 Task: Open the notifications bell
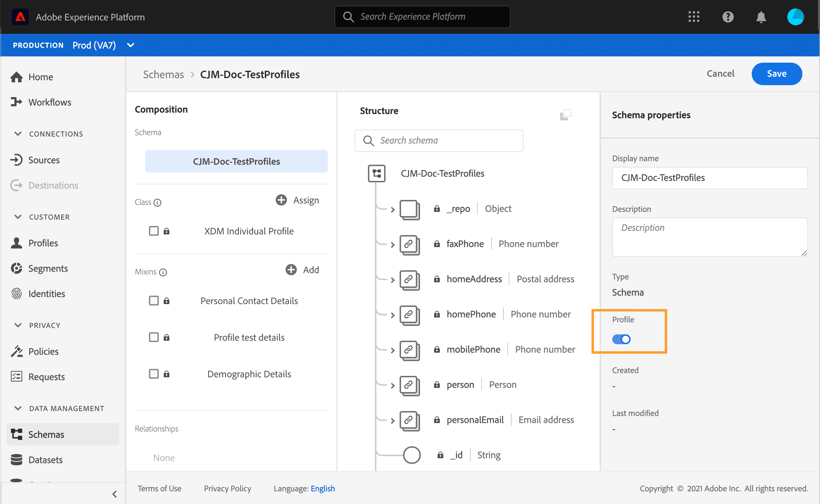point(761,17)
